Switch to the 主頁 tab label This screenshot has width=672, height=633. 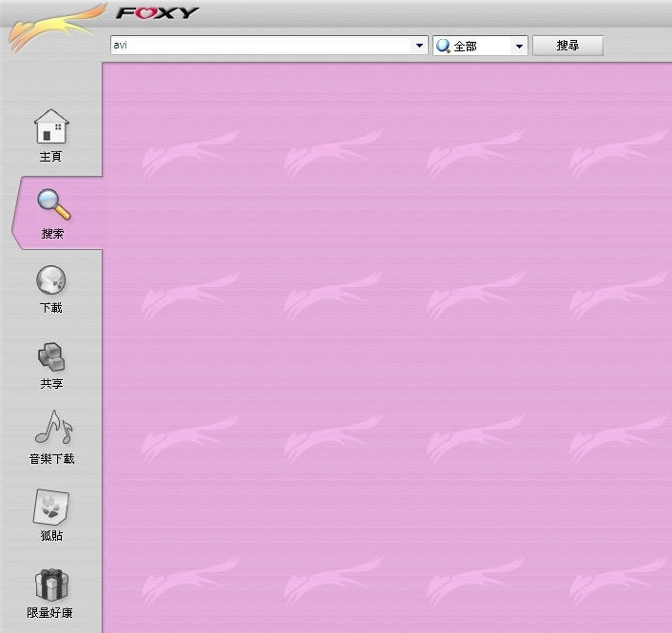pyautogui.click(x=51, y=157)
